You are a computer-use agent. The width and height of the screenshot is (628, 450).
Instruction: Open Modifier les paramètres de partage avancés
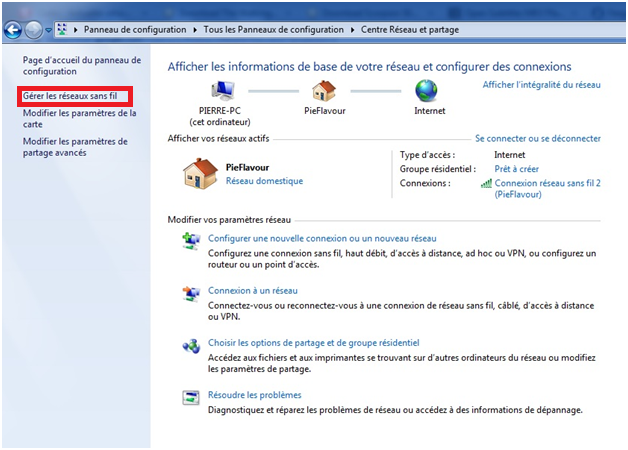click(x=75, y=147)
